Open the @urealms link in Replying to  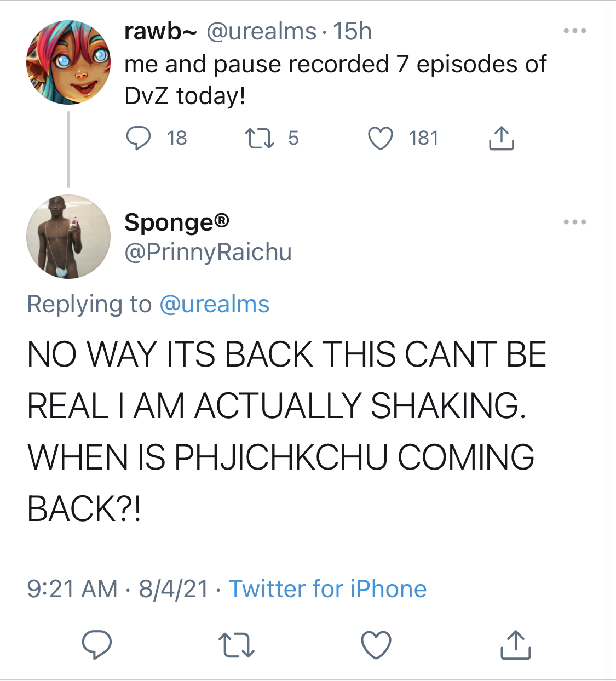(214, 304)
